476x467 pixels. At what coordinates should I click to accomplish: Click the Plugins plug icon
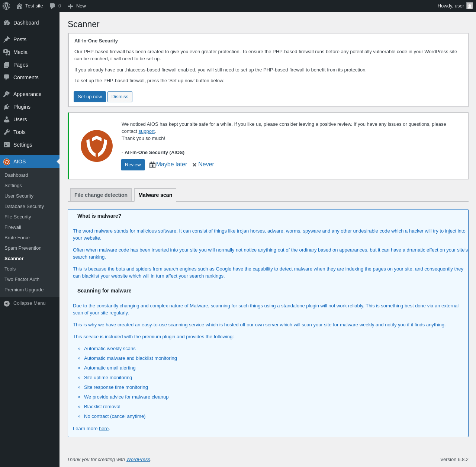point(7,107)
